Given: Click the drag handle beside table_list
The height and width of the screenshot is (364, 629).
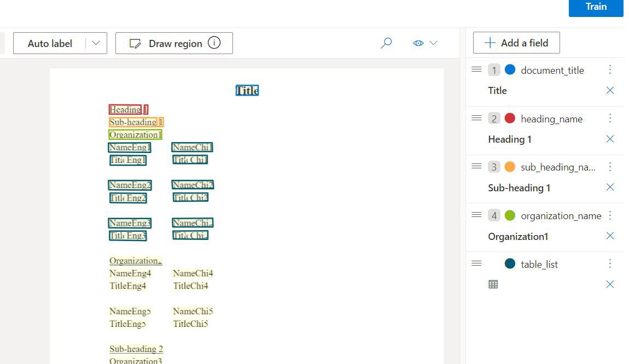Looking at the screenshot, I should [476, 263].
